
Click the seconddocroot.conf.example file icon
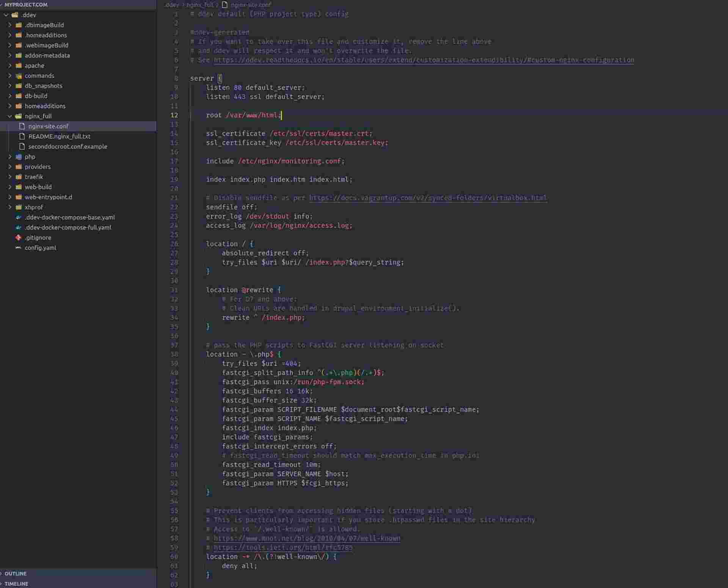tap(22, 147)
